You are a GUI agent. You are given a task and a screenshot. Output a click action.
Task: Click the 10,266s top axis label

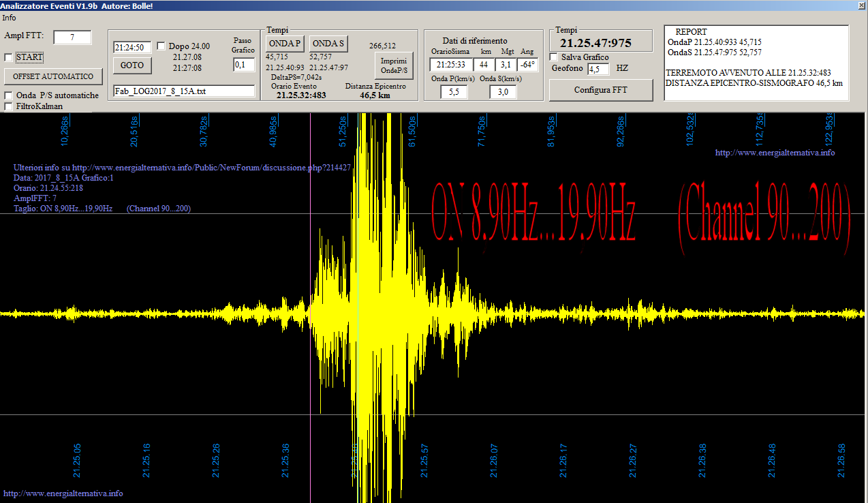point(65,130)
